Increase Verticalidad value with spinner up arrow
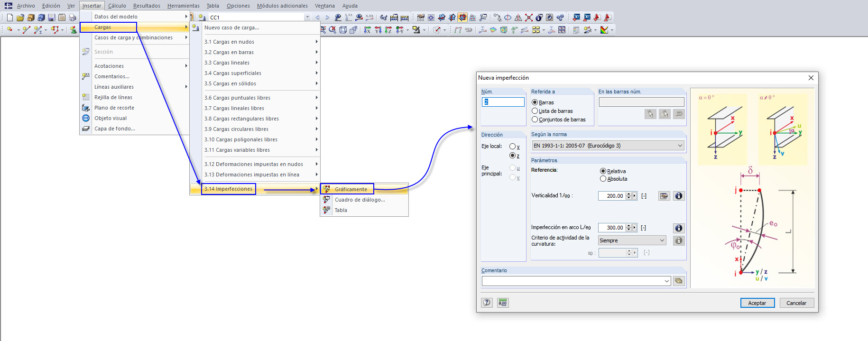 tap(628, 194)
